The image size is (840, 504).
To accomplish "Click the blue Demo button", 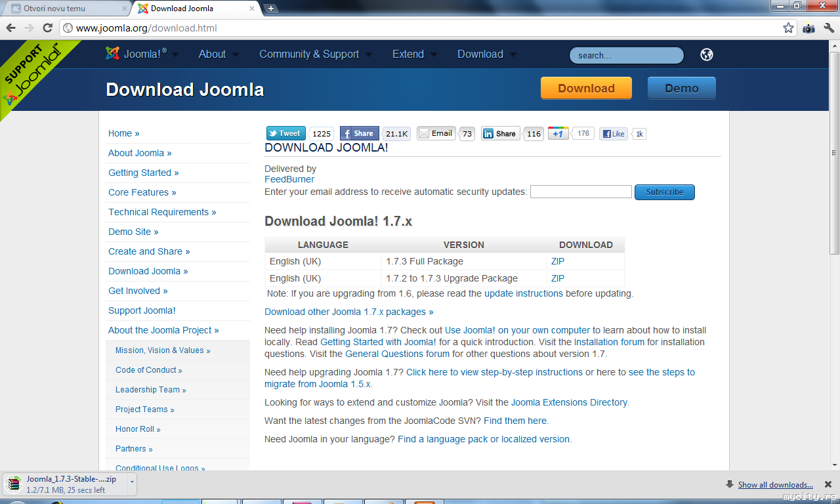I will tap(681, 89).
